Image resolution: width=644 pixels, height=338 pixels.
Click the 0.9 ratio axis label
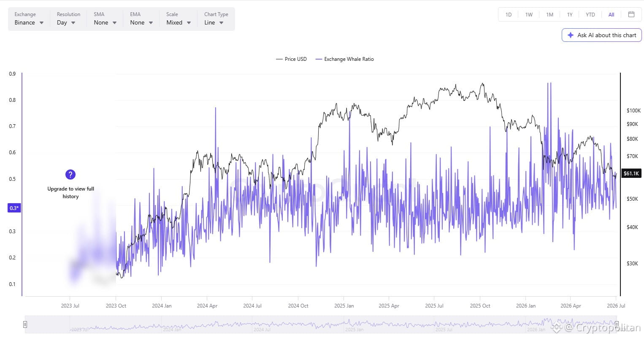coord(12,74)
